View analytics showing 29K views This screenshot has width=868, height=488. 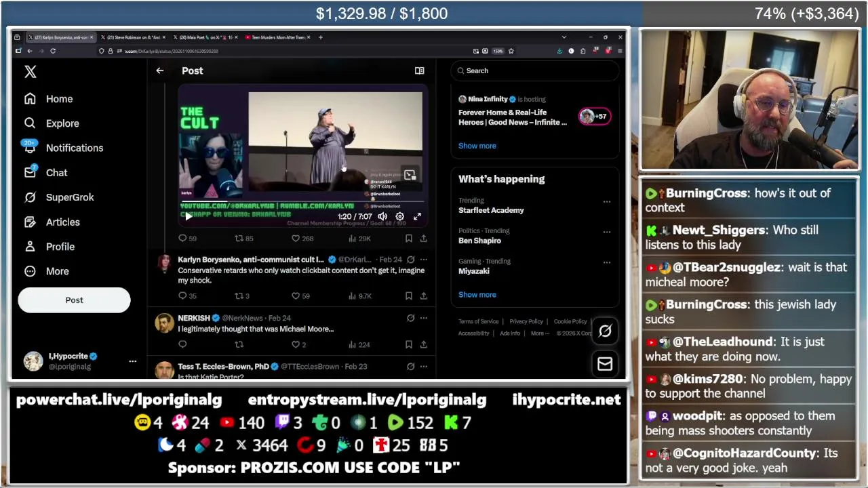359,239
